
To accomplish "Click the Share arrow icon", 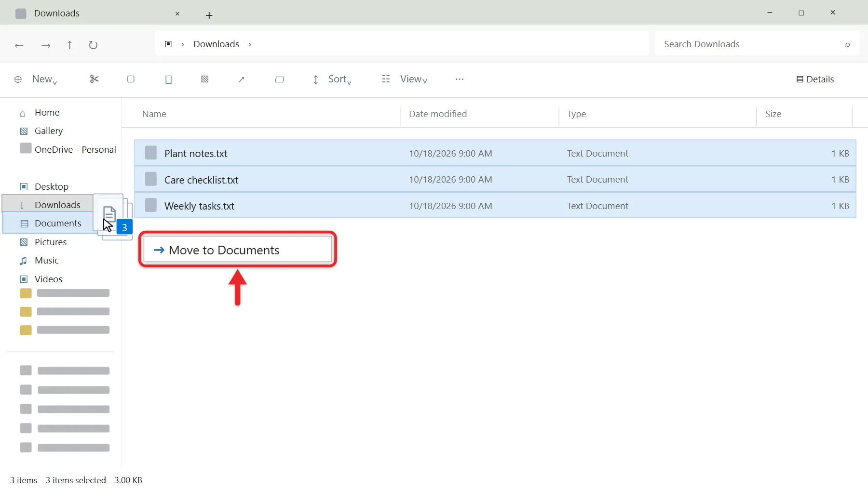I will (x=242, y=79).
